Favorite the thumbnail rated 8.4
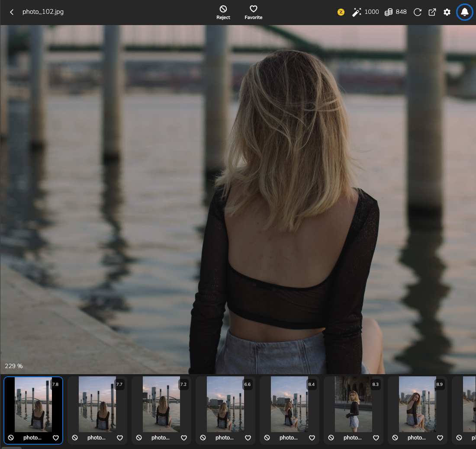The height and width of the screenshot is (449, 476). (312, 438)
